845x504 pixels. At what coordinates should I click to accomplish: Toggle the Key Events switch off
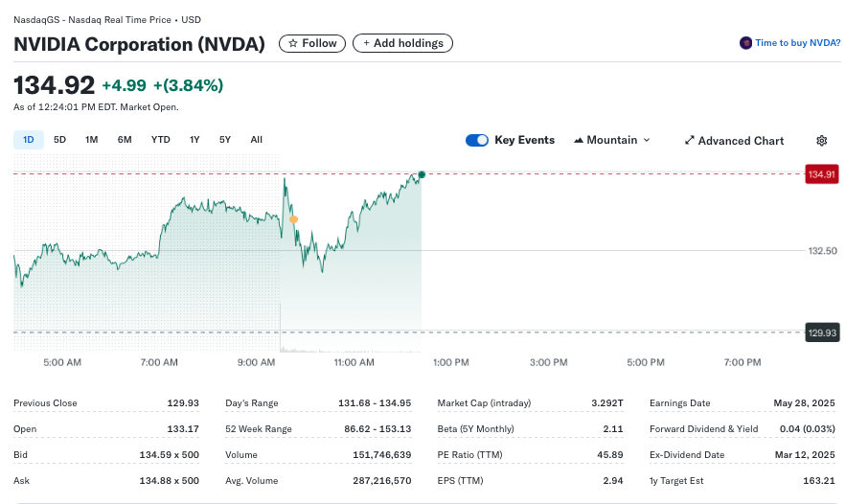[x=476, y=140]
